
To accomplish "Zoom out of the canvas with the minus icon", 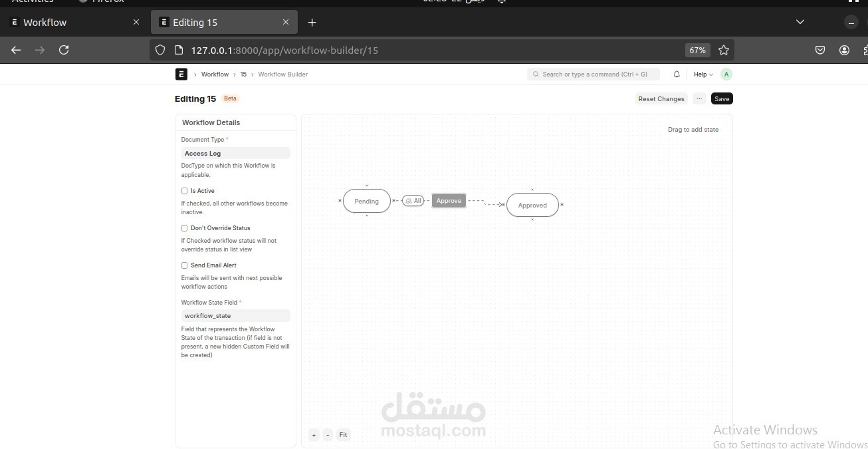I will [328, 434].
